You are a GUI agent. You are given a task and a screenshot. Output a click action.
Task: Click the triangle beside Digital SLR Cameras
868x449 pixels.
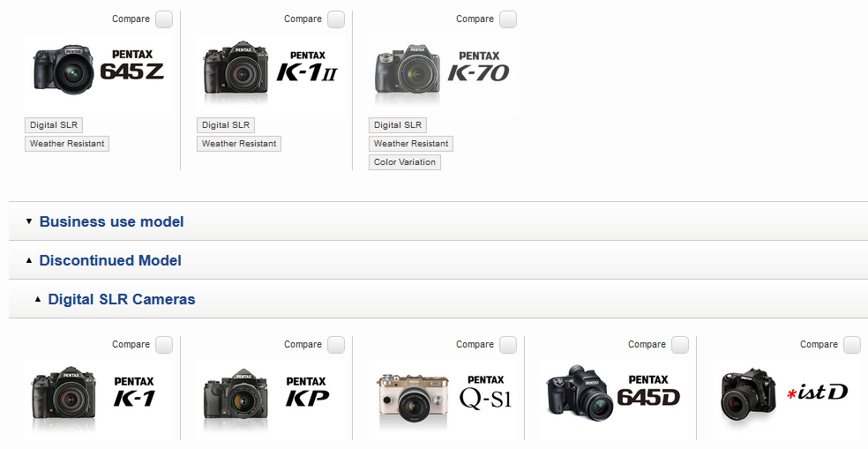pos(38,299)
